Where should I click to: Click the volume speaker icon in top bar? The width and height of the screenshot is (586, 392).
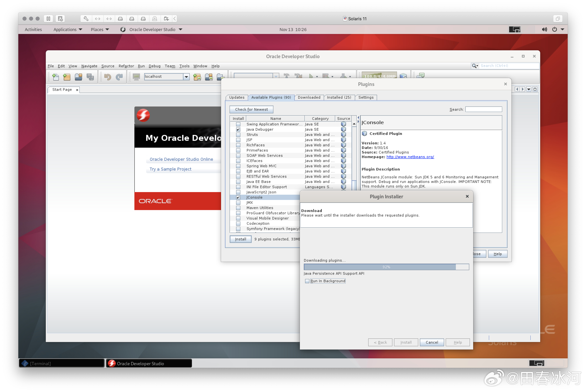click(x=544, y=30)
